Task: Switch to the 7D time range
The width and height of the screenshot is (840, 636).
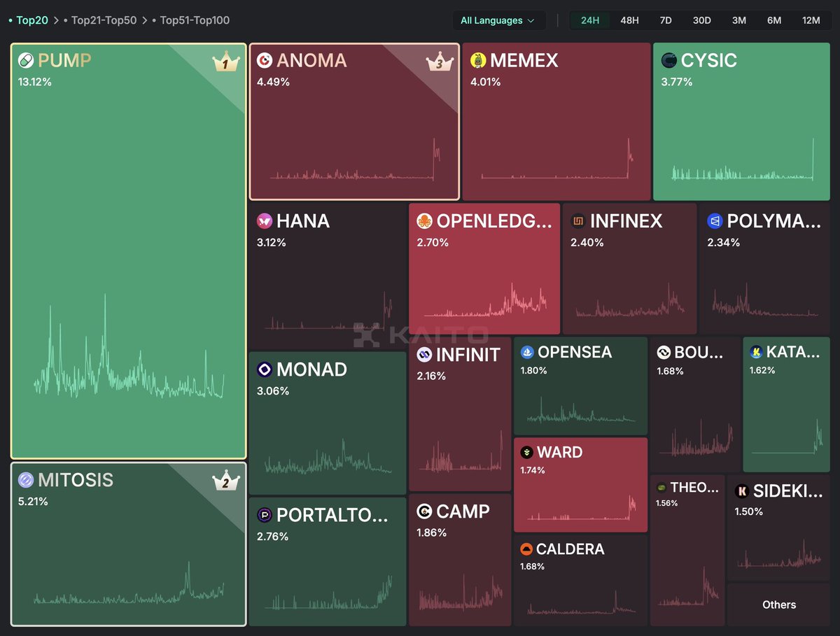Action: (x=666, y=20)
